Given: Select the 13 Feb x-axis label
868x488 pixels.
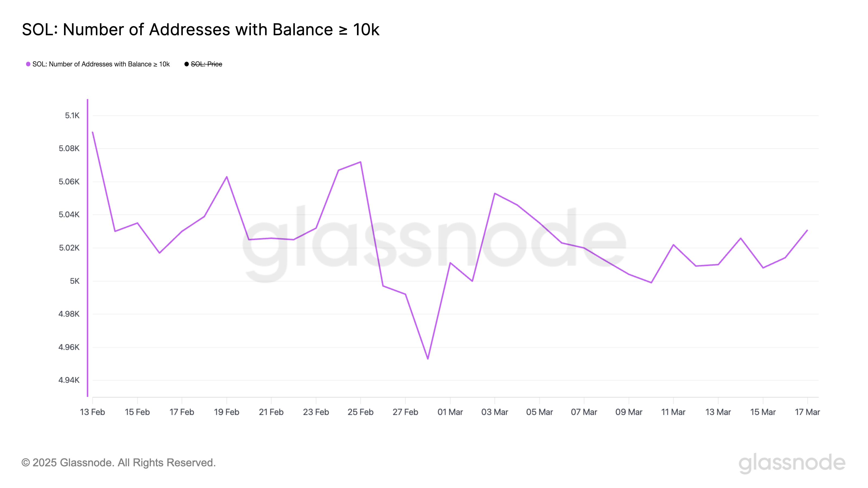Looking at the screenshot, I should pos(92,412).
